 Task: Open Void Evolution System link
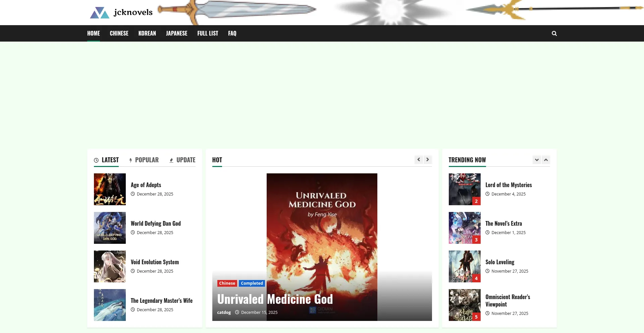pyautogui.click(x=155, y=262)
